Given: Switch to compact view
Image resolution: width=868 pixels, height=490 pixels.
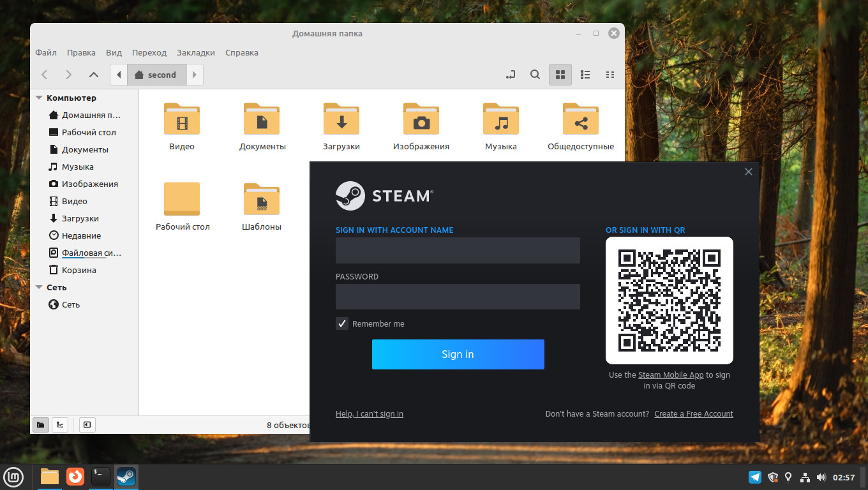Looking at the screenshot, I should [610, 75].
